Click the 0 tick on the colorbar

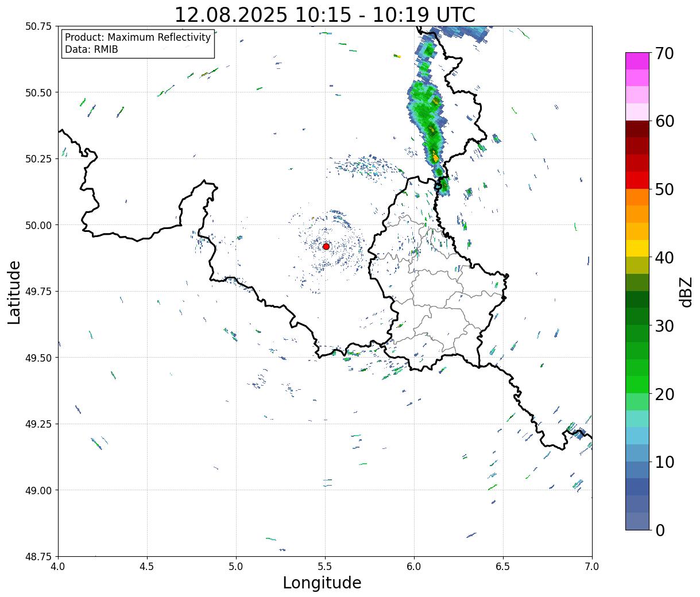(x=659, y=530)
